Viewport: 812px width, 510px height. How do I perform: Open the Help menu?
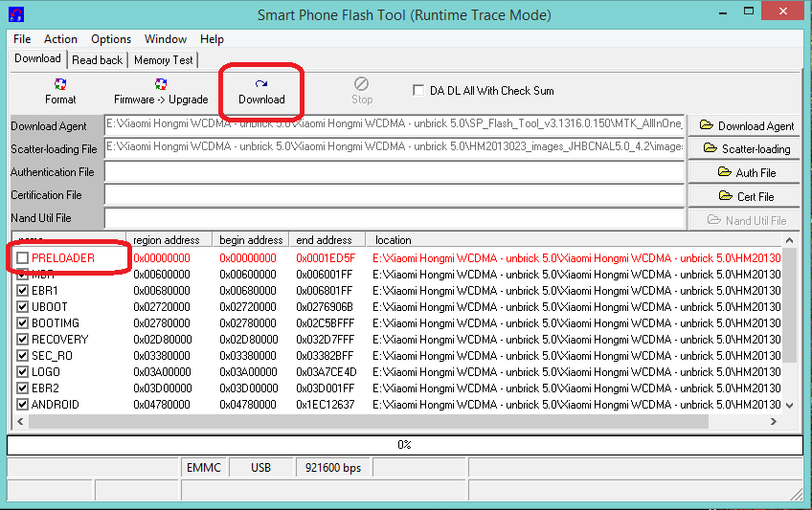[x=212, y=39]
